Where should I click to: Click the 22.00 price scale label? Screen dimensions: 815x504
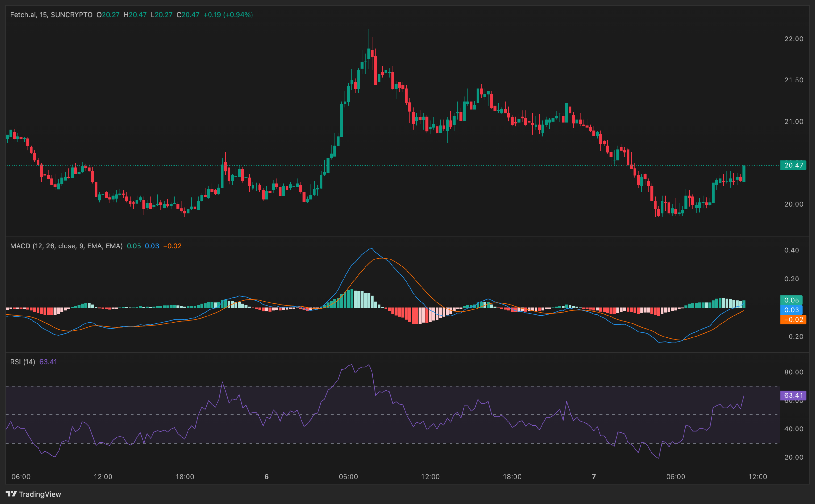pos(795,39)
